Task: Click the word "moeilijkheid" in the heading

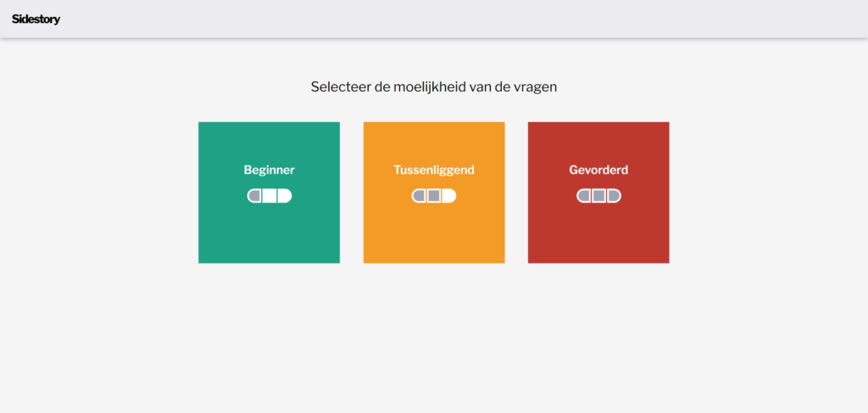Action: pyautogui.click(x=430, y=87)
